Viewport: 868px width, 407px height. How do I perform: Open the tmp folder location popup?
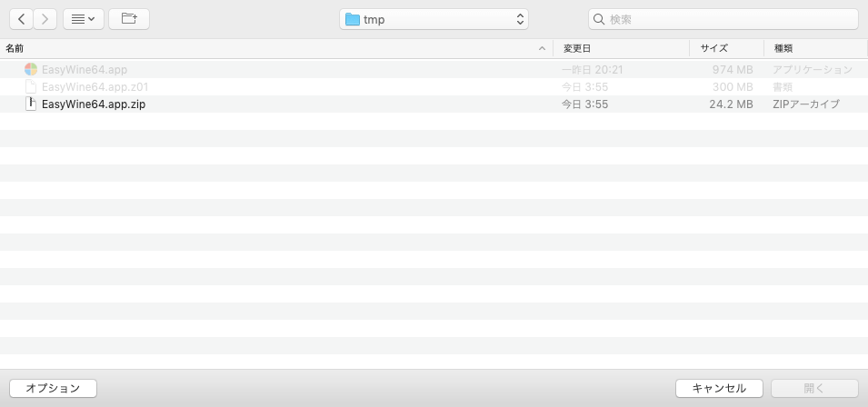pyautogui.click(x=434, y=19)
